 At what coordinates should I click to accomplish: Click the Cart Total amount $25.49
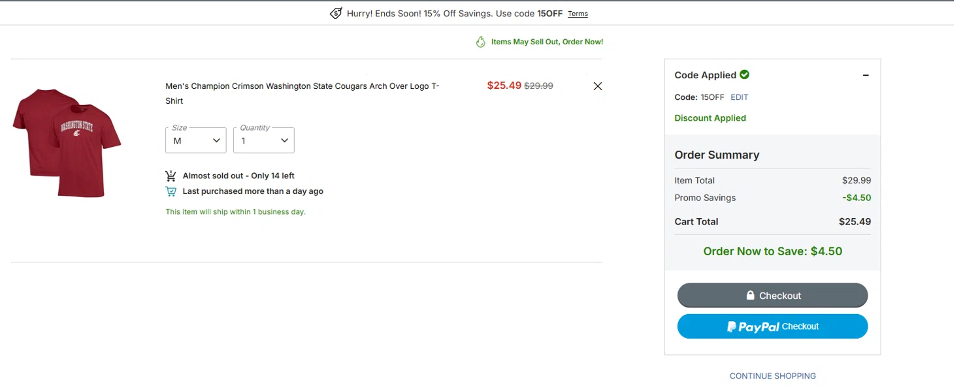(x=855, y=221)
